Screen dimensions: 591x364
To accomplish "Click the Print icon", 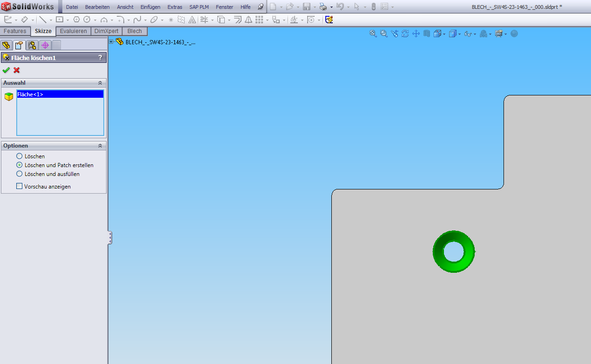I will click(323, 7).
